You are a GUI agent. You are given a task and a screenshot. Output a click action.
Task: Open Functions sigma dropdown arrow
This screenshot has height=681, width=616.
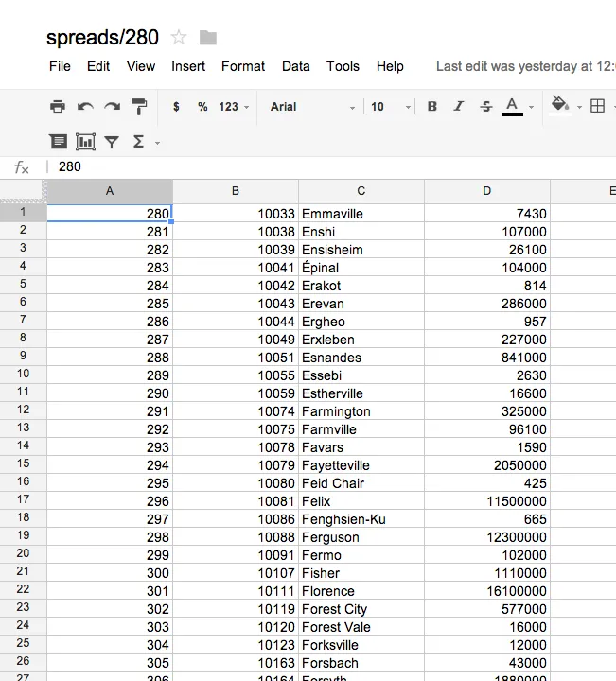coord(157,143)
